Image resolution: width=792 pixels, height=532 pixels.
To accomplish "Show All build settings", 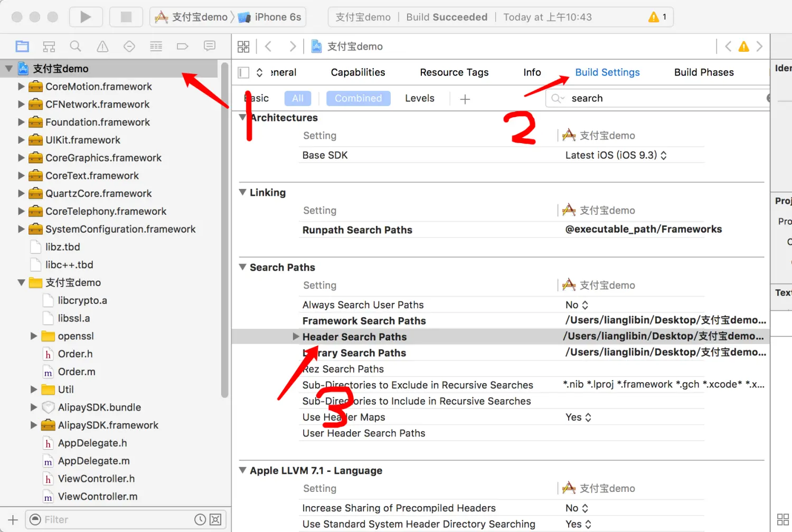I will click(298, 98).
